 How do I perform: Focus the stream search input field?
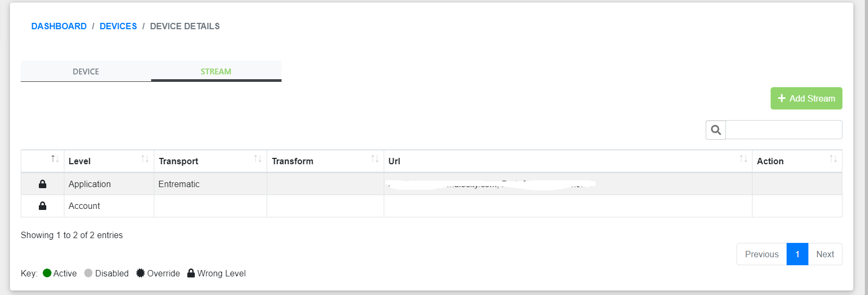click(x=784, y=130)
